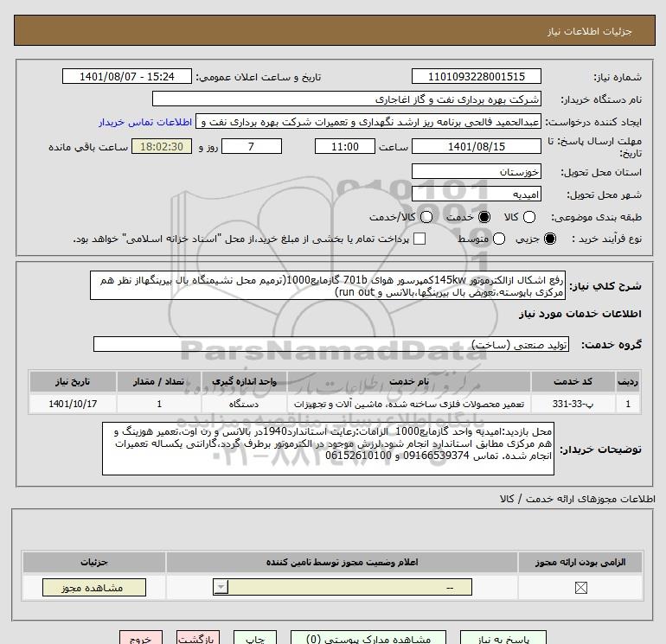Click service code cell پ-33-331
Image resolution: width=666 pixels, height=644 pixels.
tap(573, 404)
